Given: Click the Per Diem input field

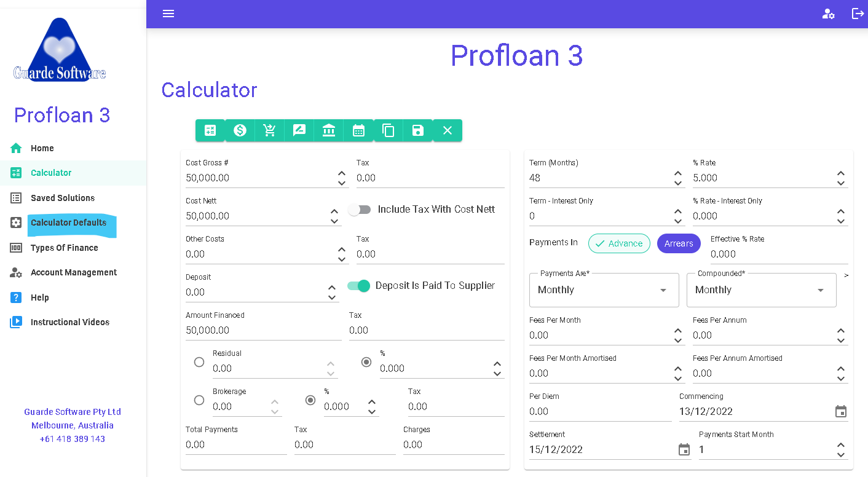Looking at the screenshot, I should pos(600,412).
